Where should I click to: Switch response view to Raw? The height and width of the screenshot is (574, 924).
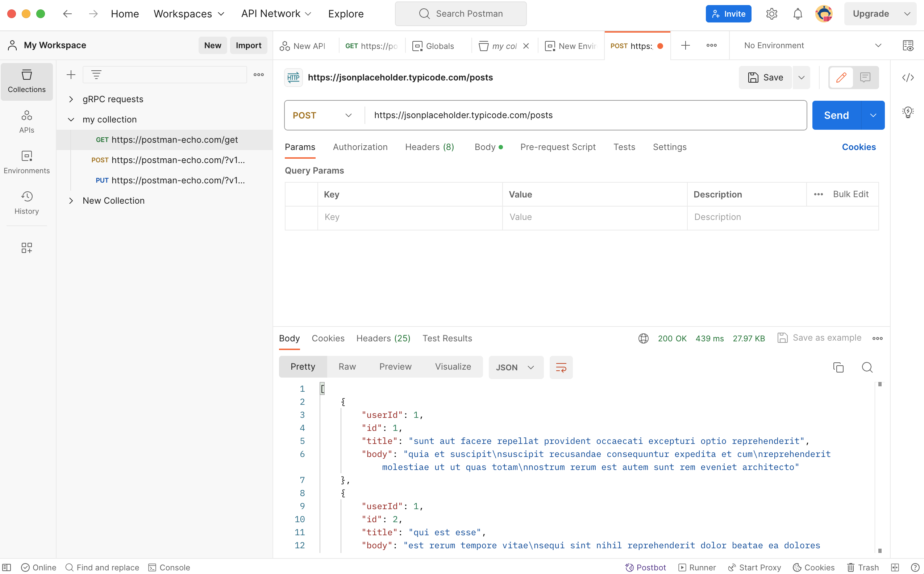click(x=347, y=367)
